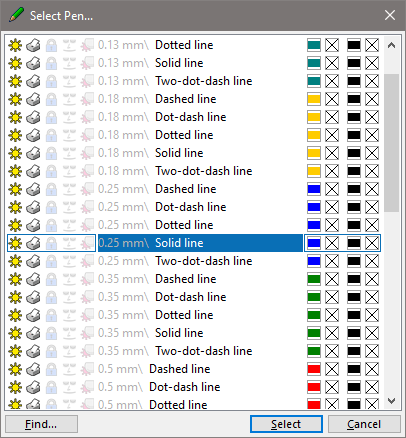The height and width of the screenshot is (438, 406).
Task: Click printer icon of 0.18 mm Dashed line
Action: point(33,99)
